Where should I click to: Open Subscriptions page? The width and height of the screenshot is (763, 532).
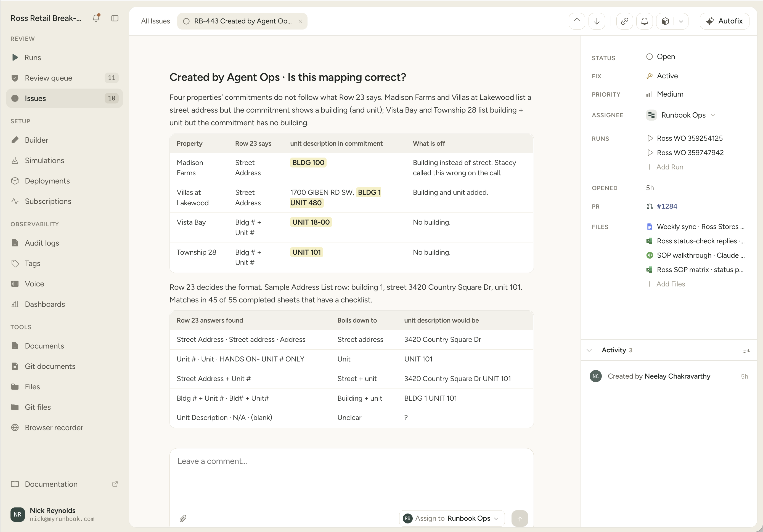(x=65, y=201)
